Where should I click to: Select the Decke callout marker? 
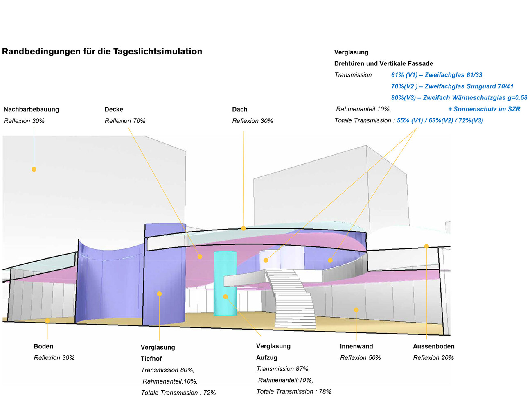tap(199, 256)
